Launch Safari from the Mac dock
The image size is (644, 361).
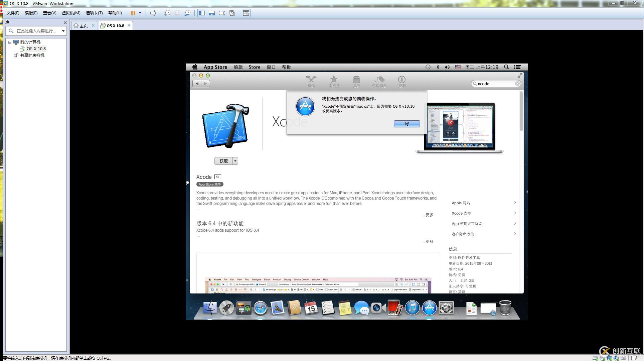click(260, 308)
